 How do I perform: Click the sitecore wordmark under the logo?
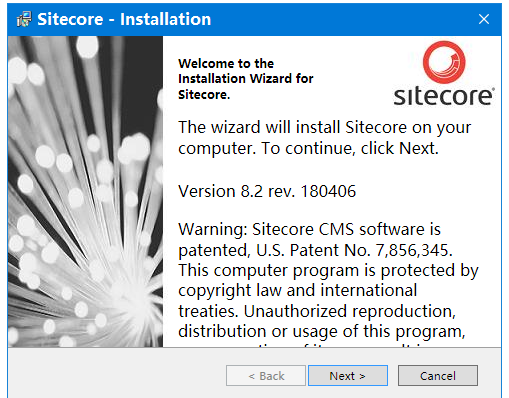point(444,96)
